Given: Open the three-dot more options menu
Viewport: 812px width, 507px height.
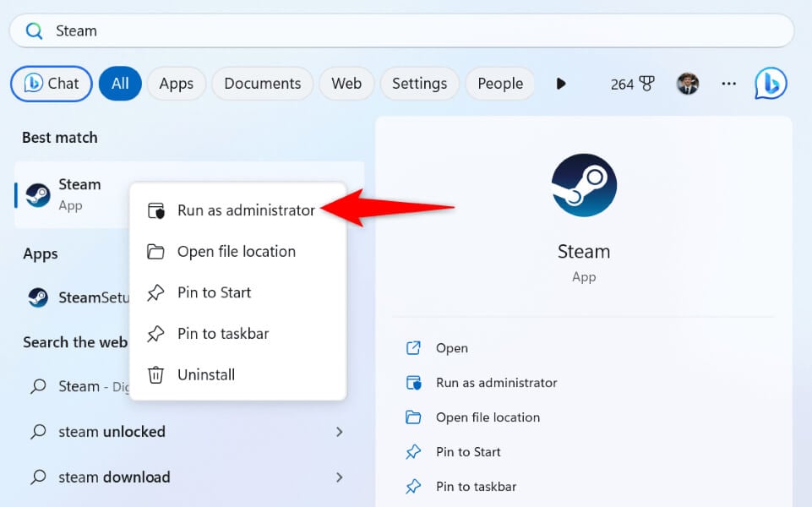Looking at the screenshot, I should tap(728, 84).
